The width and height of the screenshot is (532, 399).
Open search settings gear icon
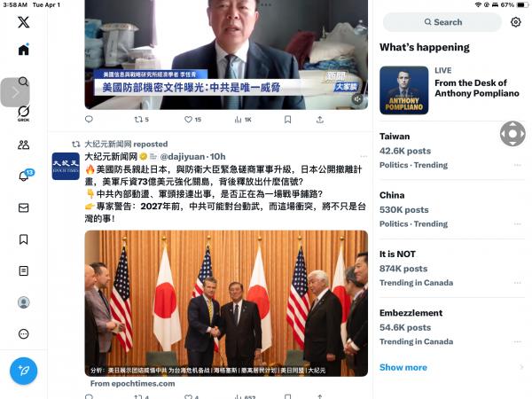pyautogui.click(x=515, y=22)
